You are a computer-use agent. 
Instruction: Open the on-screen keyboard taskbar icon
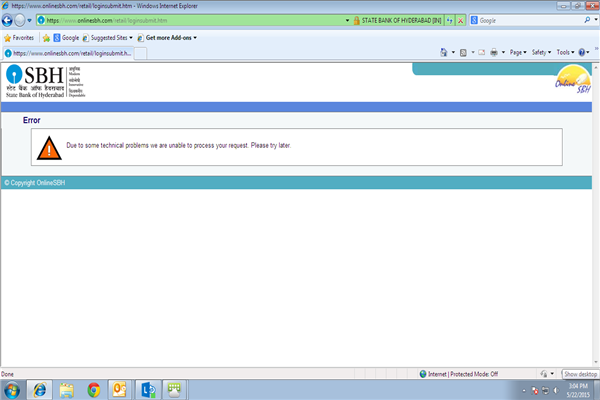[x=174, y=390]
